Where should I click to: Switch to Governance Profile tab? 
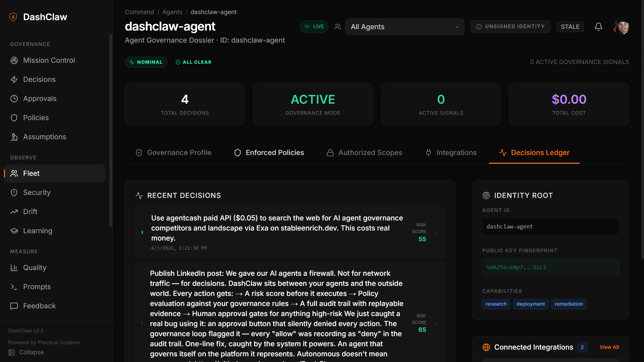click(x=174, y=153)
